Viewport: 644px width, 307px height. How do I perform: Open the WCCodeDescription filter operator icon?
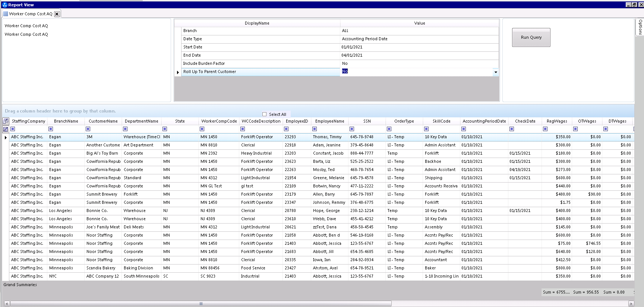point(243,129)
